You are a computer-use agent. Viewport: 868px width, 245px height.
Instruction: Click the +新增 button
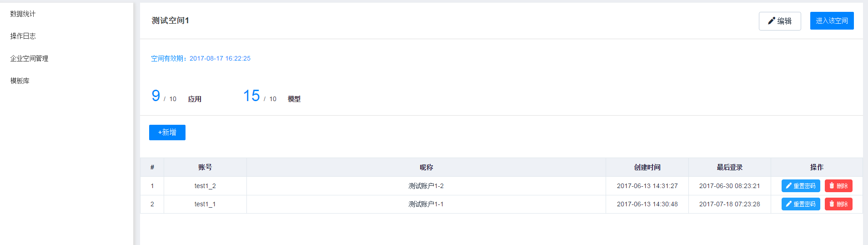(x=167, y=133)
